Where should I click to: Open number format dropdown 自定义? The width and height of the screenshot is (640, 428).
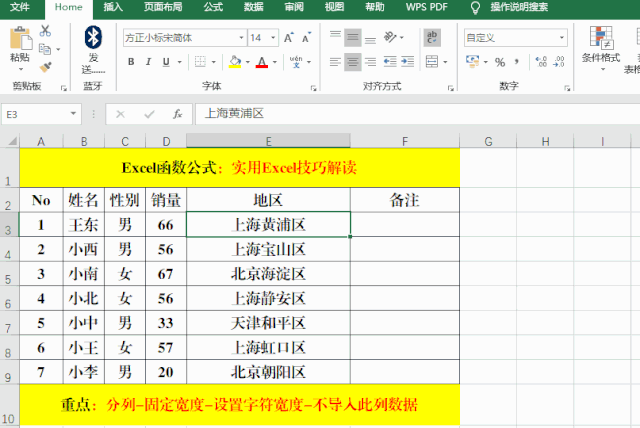[x=562, y=38]
